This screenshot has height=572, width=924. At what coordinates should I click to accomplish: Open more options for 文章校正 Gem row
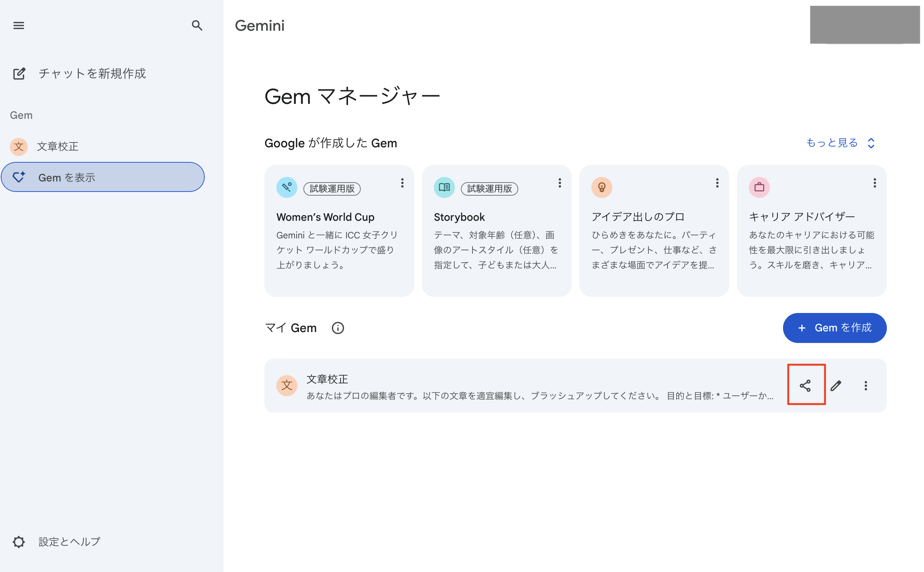point(865,385)
